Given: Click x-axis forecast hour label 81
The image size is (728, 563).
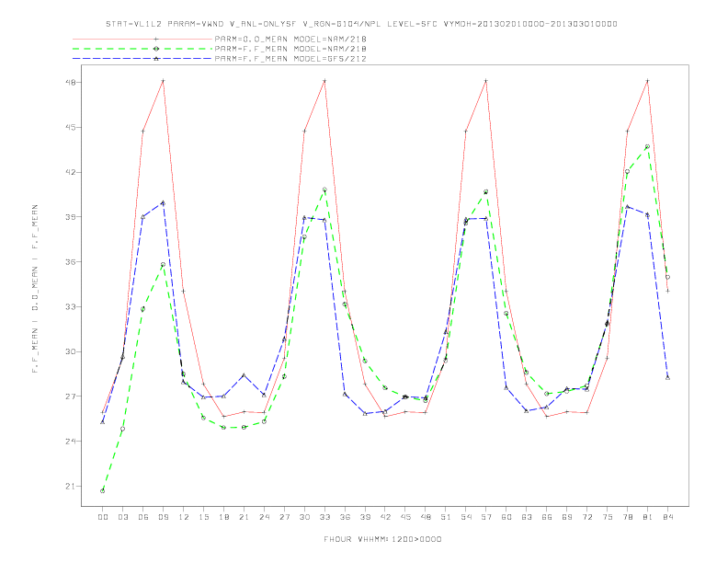Looking at the screenshot, I should (648, 517).
